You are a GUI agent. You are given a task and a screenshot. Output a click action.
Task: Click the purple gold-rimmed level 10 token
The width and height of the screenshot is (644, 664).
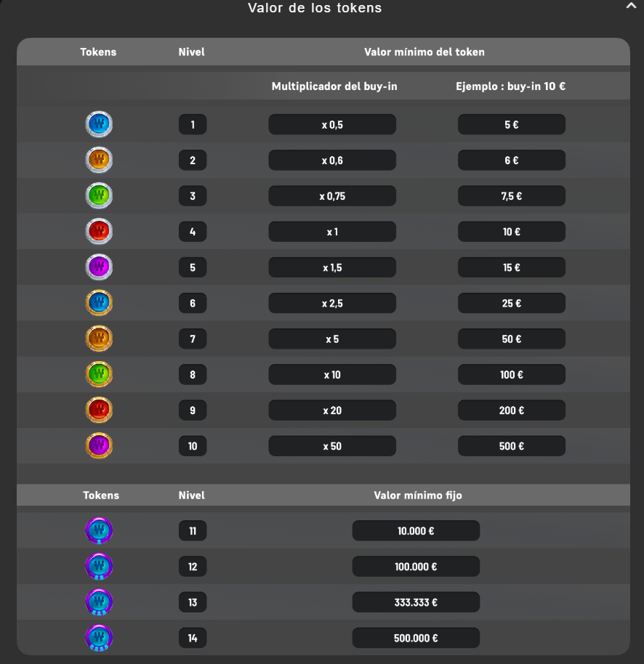pyautogui.click(x=99, y=445)
